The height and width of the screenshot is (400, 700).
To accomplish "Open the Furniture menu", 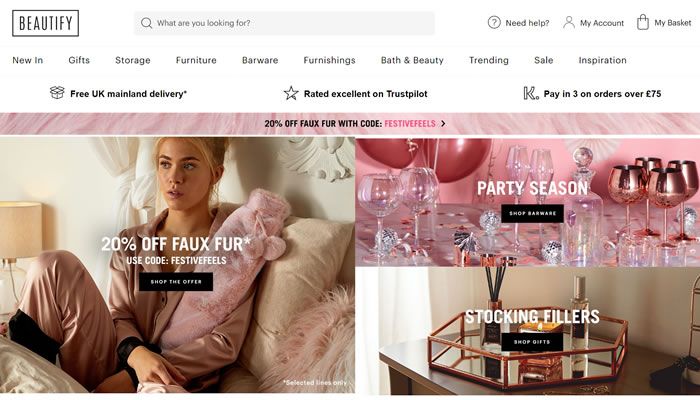I will pyautogui.click(x=196, y=60).
